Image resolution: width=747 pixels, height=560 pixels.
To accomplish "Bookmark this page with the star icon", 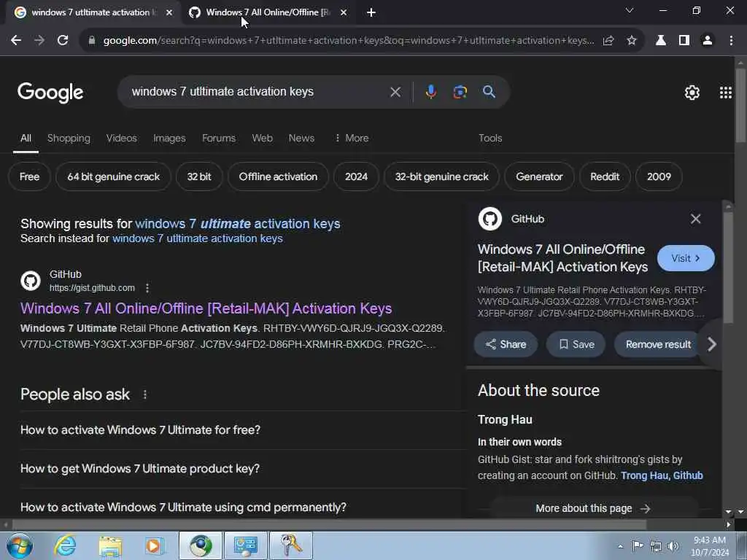I will pos(632,41).
